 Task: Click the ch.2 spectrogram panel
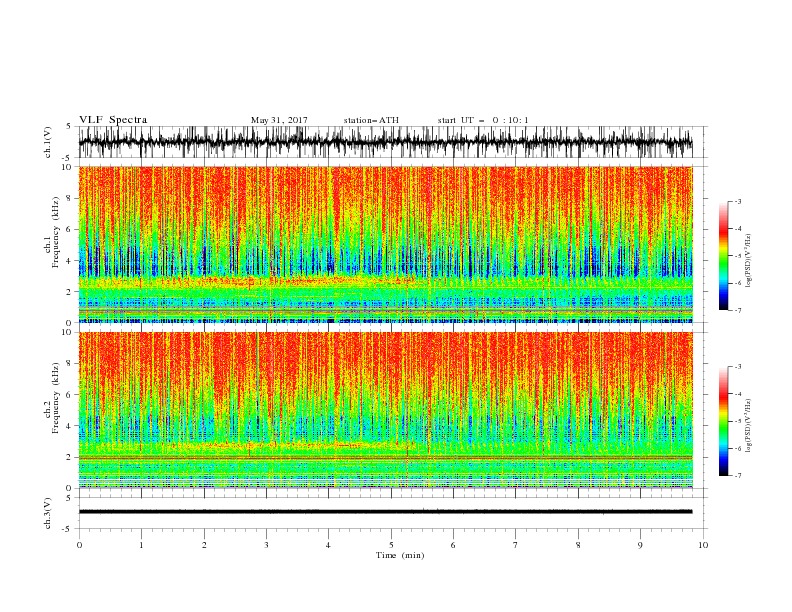(385, 410)
